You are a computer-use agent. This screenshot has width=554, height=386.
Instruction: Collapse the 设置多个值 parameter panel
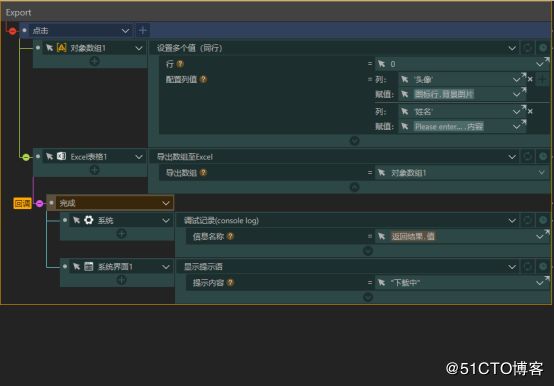(x=354, y=141)
